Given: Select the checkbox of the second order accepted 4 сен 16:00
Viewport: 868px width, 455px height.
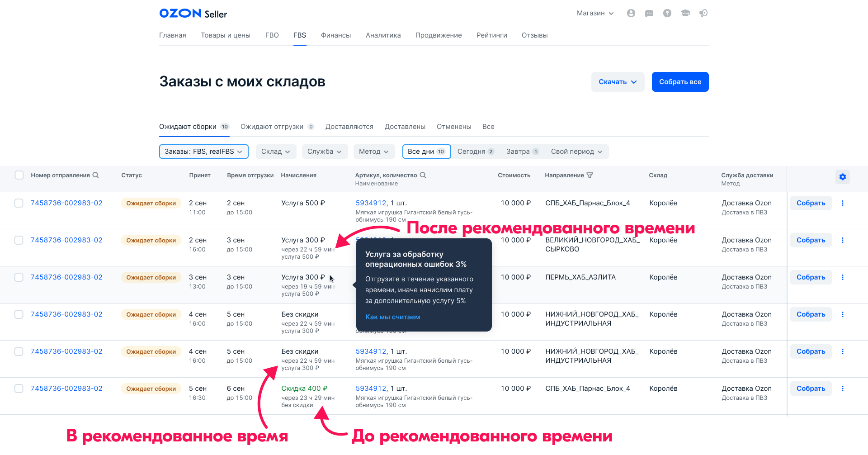Looking at the screenshot, I should [19, 351].
